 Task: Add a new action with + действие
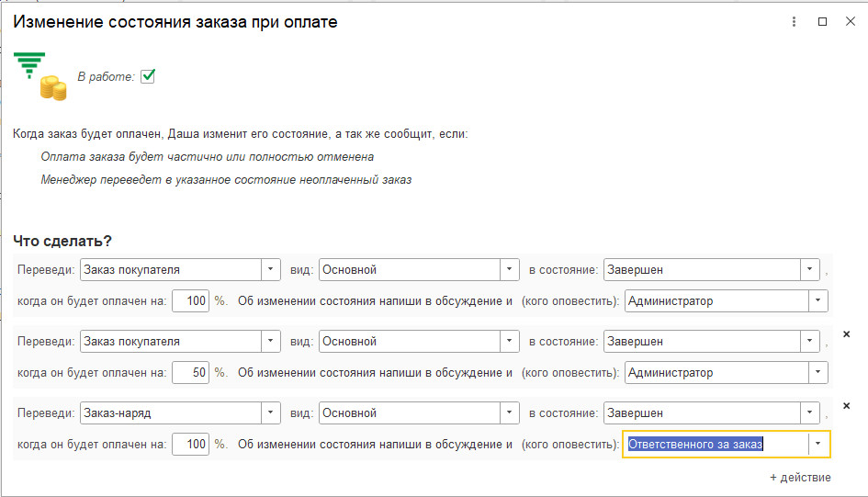[x=800, y=477]
